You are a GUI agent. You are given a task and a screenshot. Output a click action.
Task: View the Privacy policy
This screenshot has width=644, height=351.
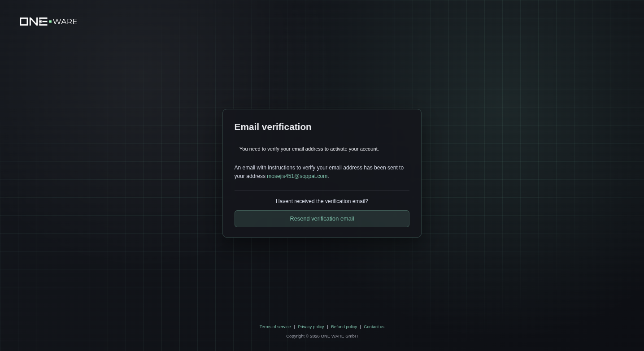(310, 326)
